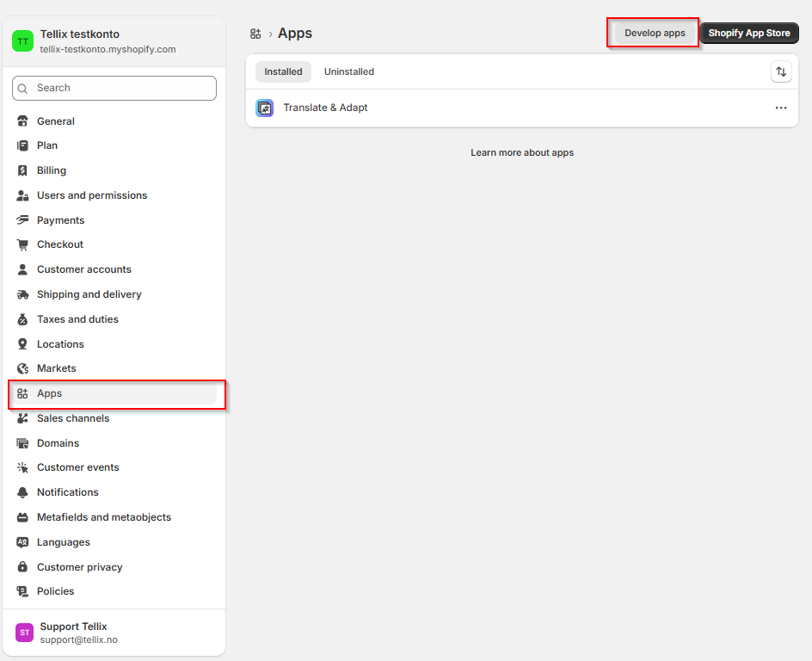Click the Notifications bell icon
Image resolution: width=812 pixels, height=661 pixels.
(23, 492)
